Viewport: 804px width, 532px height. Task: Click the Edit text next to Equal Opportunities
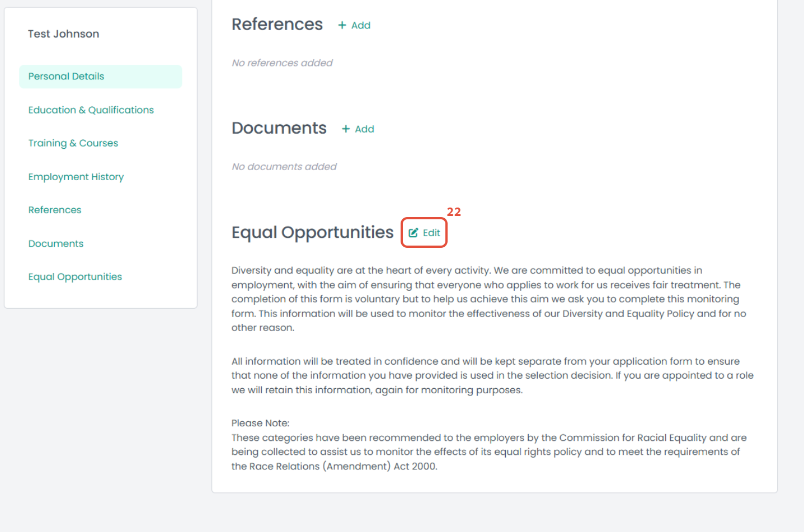[431, 233]
